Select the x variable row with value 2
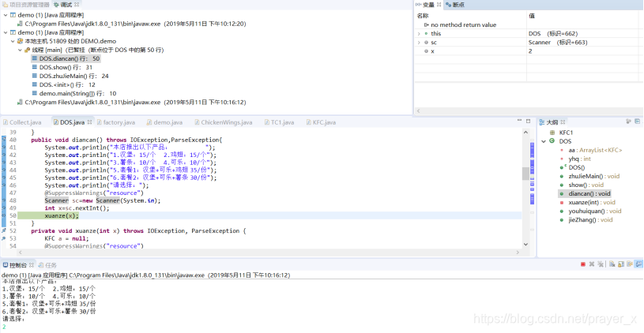The width and height of the screenshot is (644, 333). tap(529, 51)
